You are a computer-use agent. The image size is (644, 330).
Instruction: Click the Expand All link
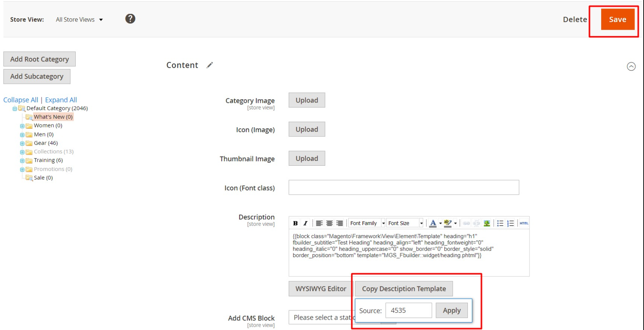click(61, 100)
